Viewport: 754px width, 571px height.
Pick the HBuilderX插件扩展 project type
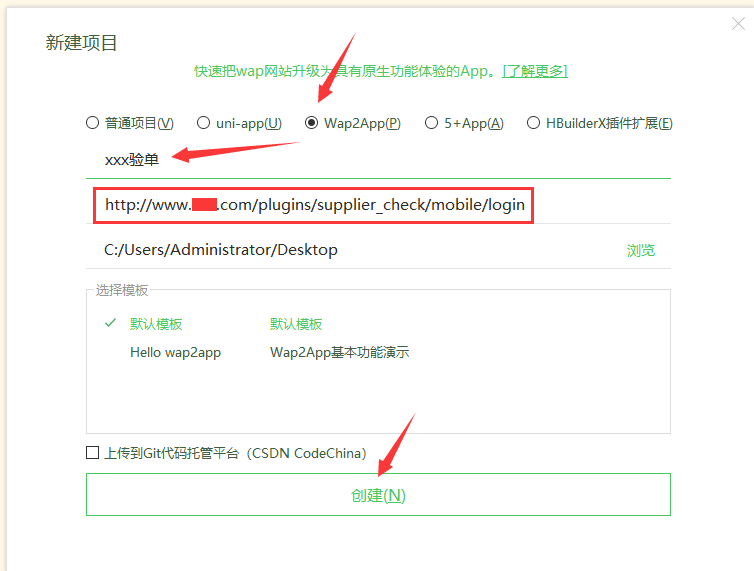coord(533,123)
